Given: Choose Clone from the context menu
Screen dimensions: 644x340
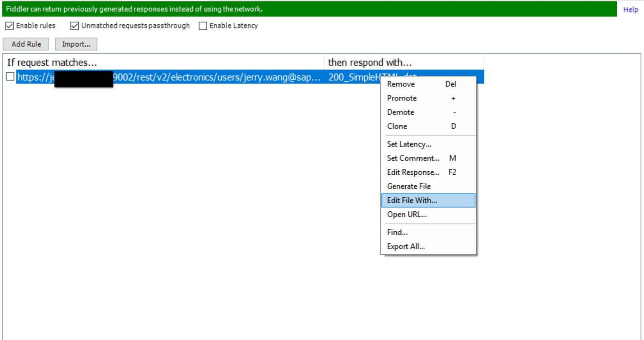Looking at the screenshot, I should click(x=428, y=126).
